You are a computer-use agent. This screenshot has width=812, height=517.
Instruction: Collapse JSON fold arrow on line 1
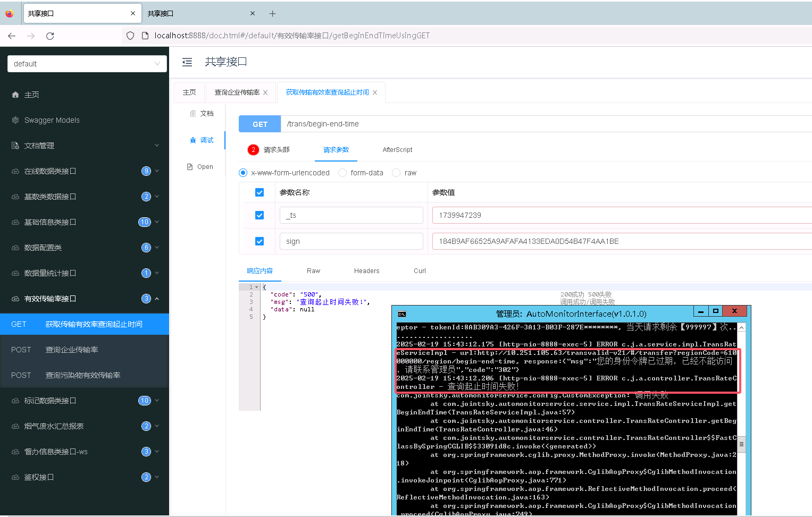point(257,287)
